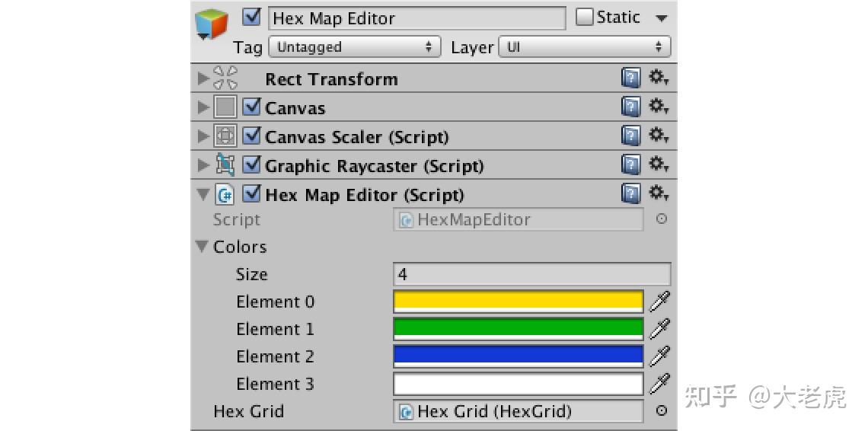Click the Rect Transform component icon
Screen dimensions: 868x431
pos(225,78)
